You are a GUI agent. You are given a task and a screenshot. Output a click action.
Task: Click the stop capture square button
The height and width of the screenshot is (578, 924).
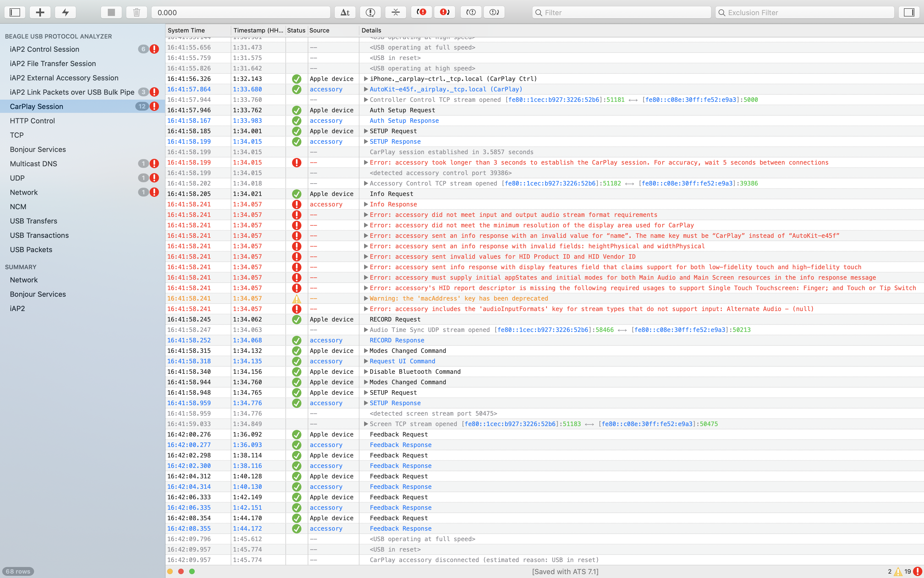pyautogui.click(x=111, y=12)
